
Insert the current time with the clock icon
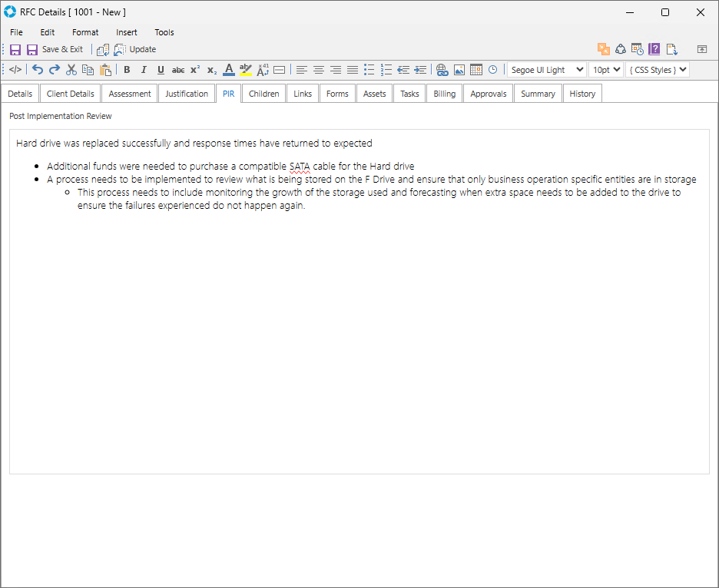tap(492, 70)
